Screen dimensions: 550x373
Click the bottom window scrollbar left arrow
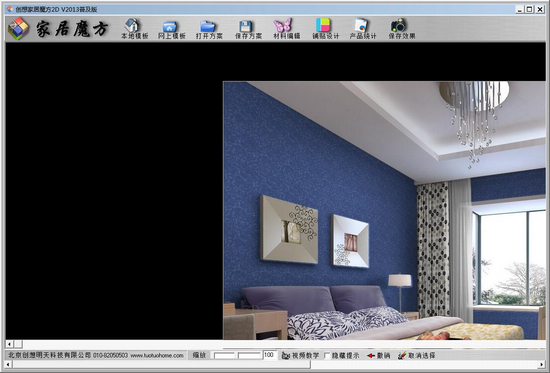(x=9, y=365)
